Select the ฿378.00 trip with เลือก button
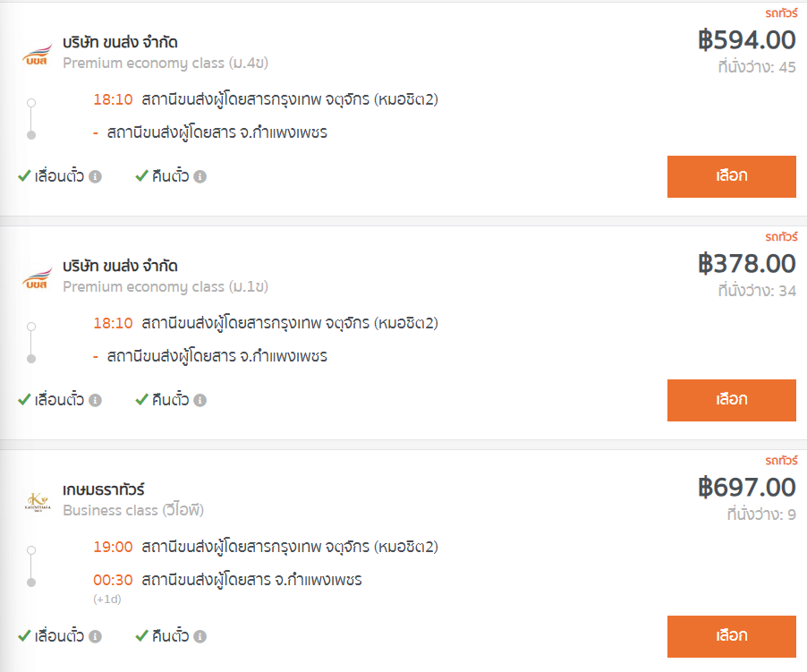 pos(731,400)
